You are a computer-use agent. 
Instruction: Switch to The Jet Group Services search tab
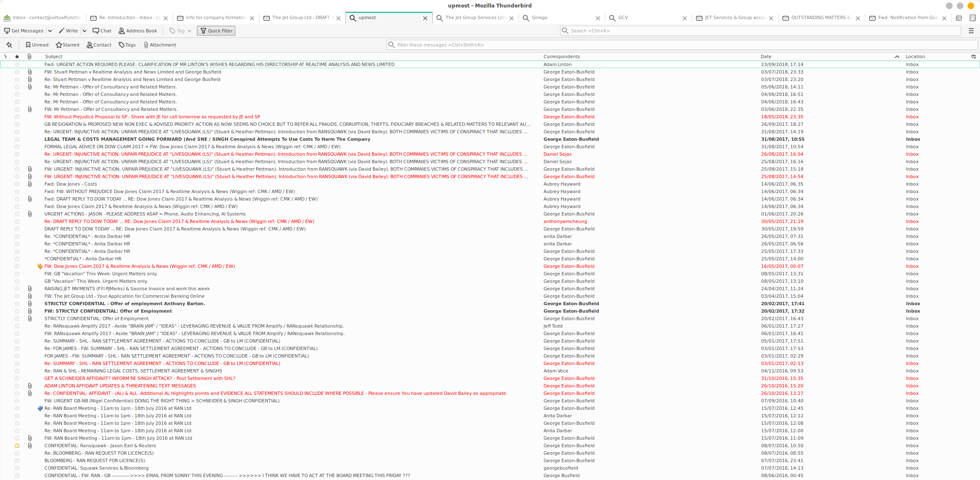476,18
